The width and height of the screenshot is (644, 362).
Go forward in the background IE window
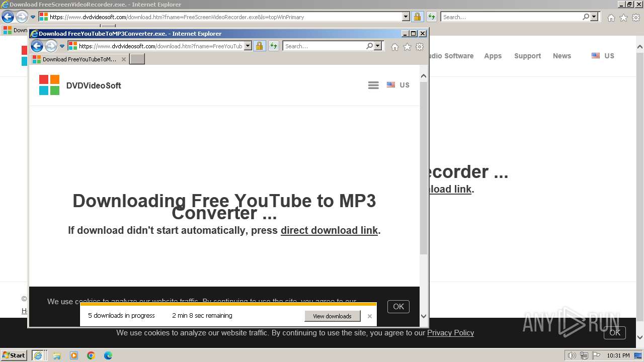(x=22, y=17)
